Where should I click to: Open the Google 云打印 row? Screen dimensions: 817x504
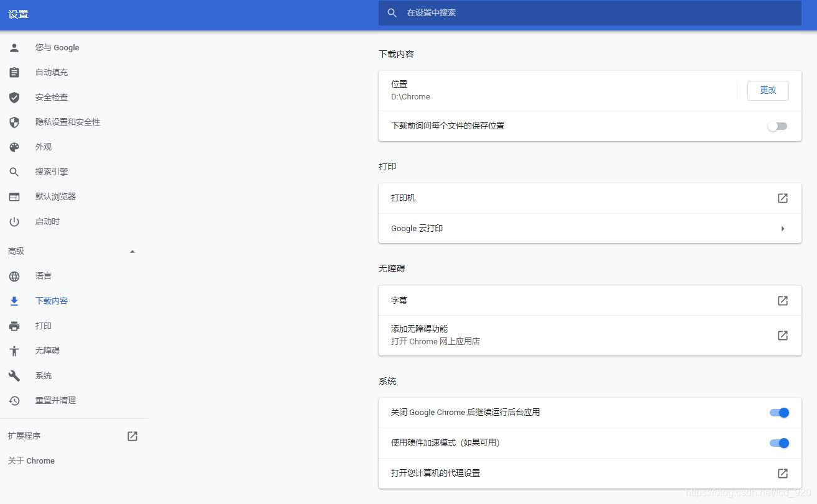[589, 229]
